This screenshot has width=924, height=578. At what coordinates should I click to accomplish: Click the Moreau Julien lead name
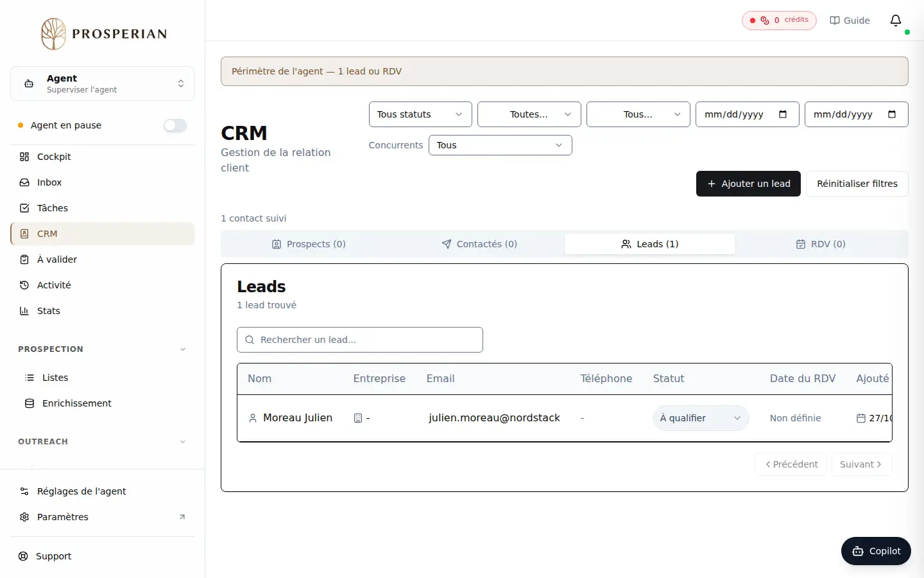click(298, 418)
